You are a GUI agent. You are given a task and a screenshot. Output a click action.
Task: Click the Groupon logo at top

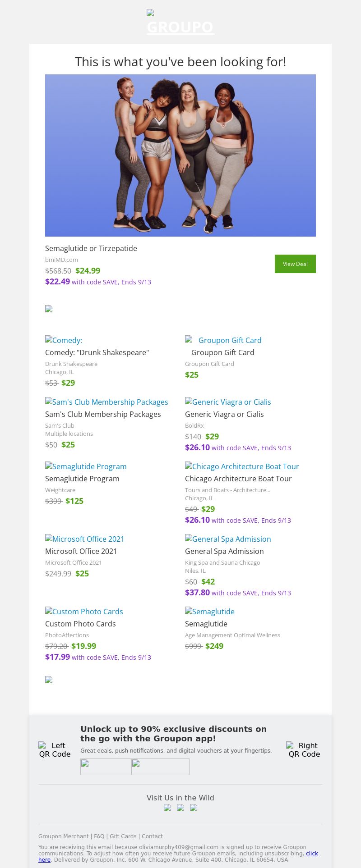180,23
